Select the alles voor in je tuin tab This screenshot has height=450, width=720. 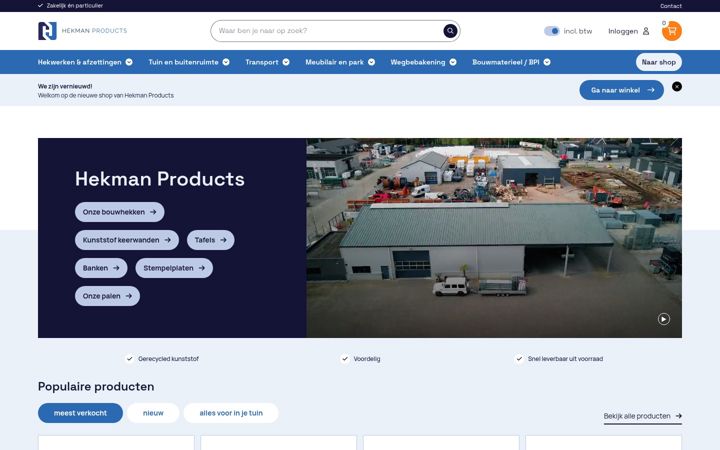231,413
